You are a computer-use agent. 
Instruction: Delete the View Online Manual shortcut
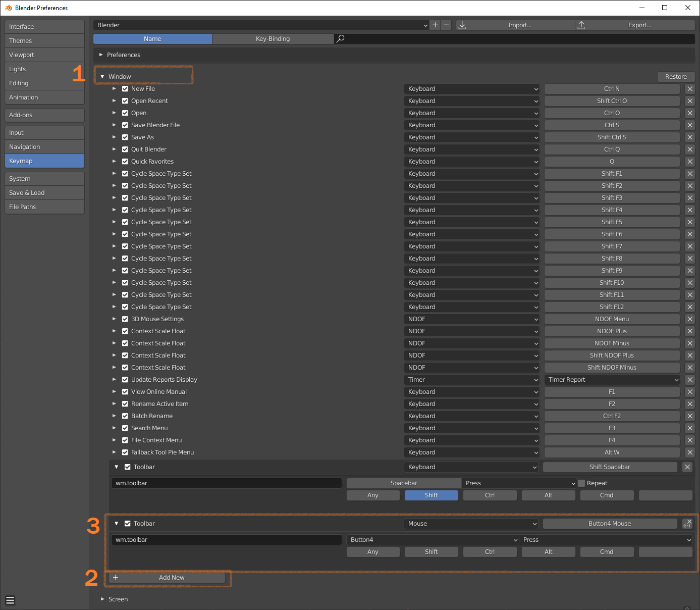690,392
